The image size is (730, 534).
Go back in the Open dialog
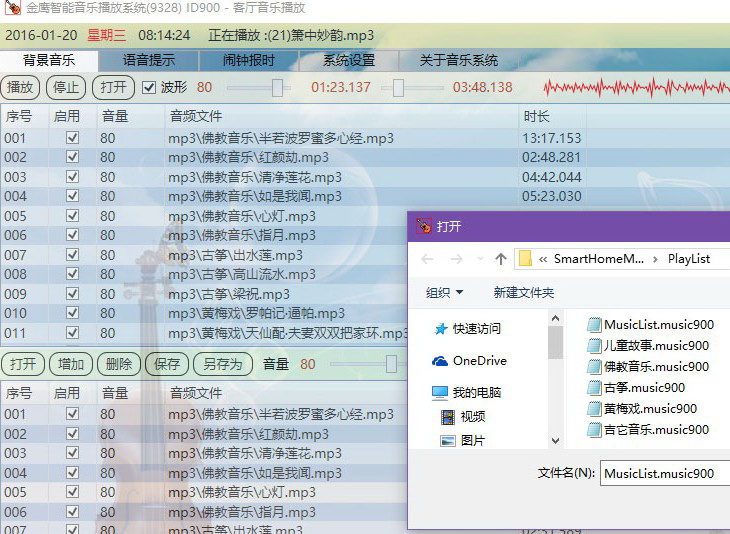pyautogui.click(x=427, y=259)
